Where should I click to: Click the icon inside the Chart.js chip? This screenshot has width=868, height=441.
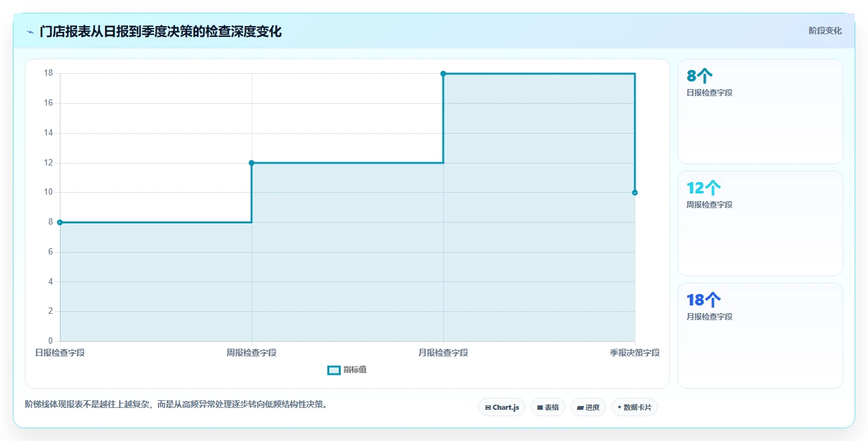488,407
